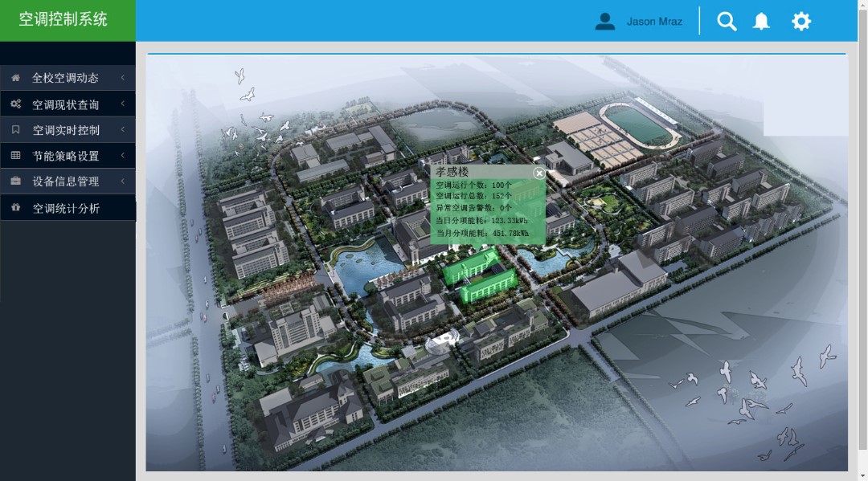Click the table icon beside 节能策略设置
This screenshot has width=868, height=481.
point(15,155)
